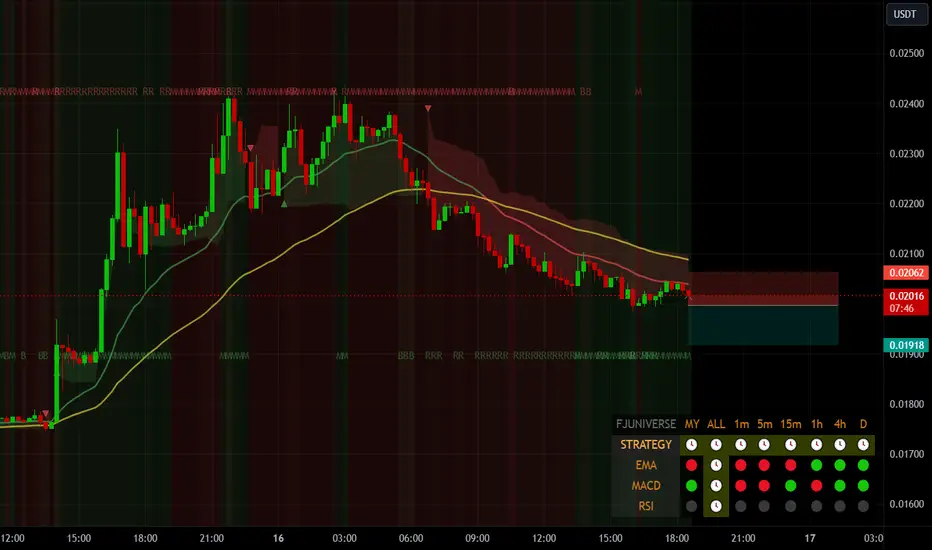Click the gray RSI dot under D
This screenshot has width=932, height=550.
click(863, 506)
